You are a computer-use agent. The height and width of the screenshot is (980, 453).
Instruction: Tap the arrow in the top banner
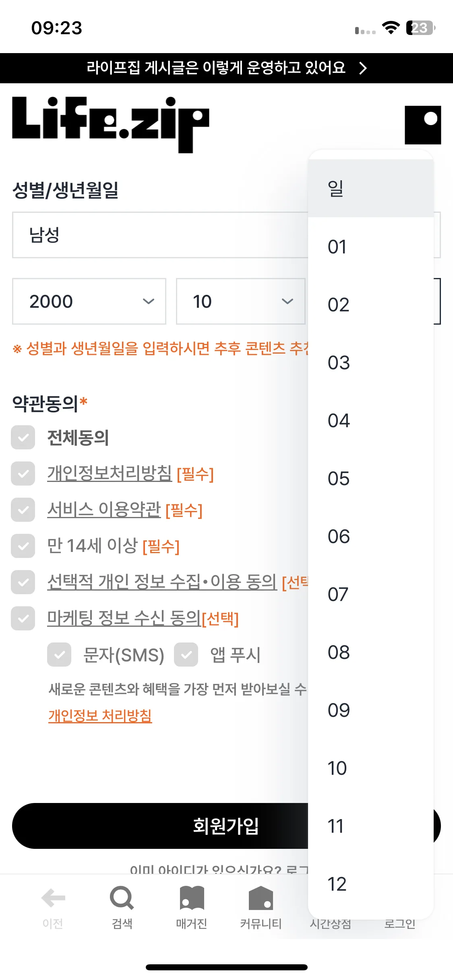(363, 68)
